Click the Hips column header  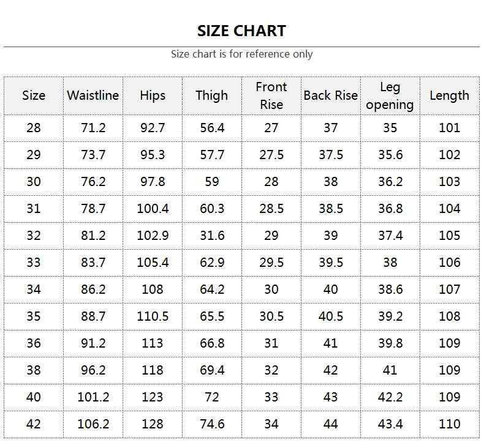(x=153, y=95)
